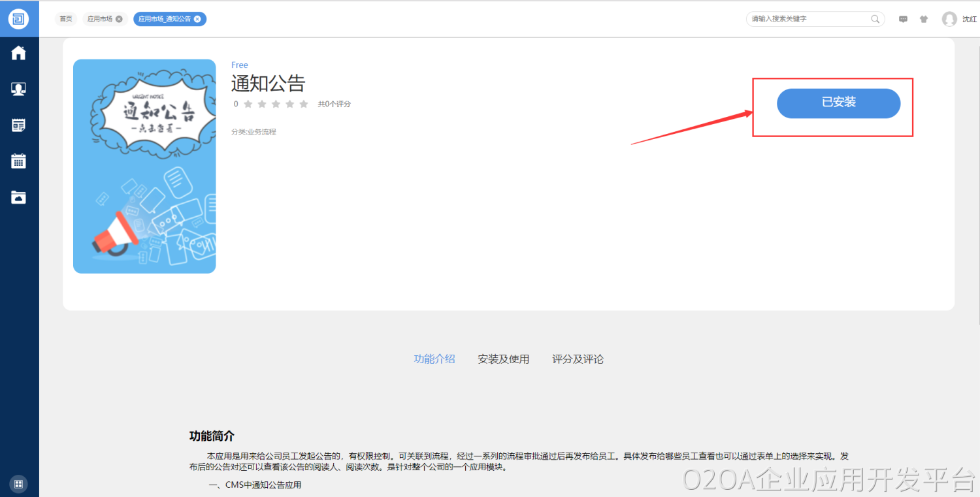The height and width of the screenshot is (497, 980).
Task: Select the 安装及使用 section tab
Action: coord(503,359)
